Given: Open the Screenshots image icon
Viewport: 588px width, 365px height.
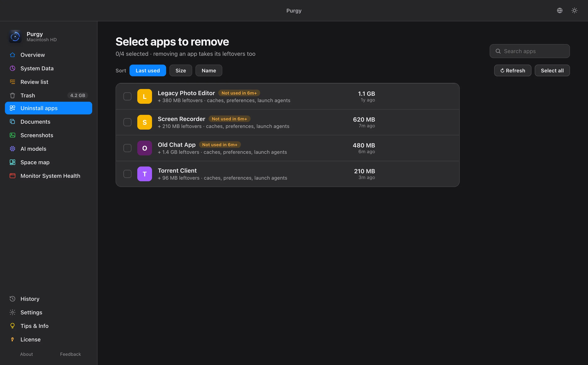Looking at the screenshot, I should [12, 135].
